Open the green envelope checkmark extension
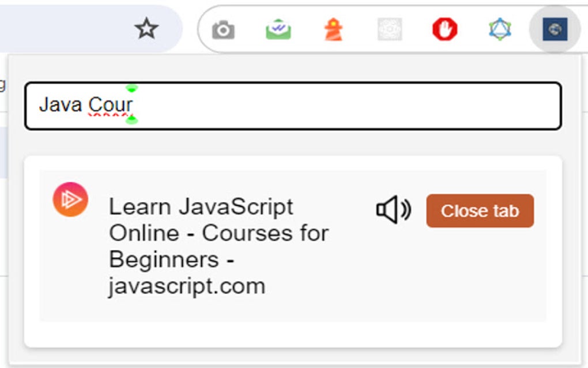588x368 pixels. 278,29
